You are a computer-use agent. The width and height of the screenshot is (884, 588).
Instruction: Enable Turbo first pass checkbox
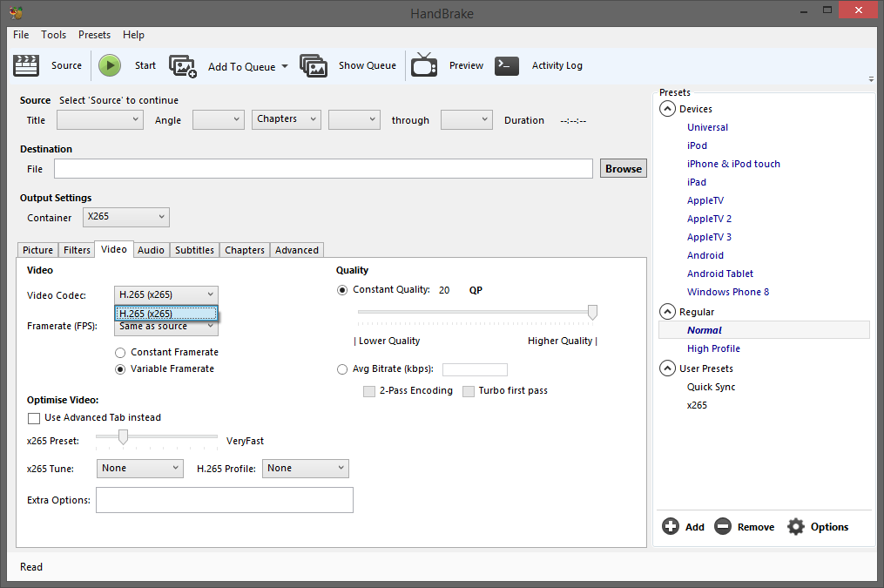point(469,391)
